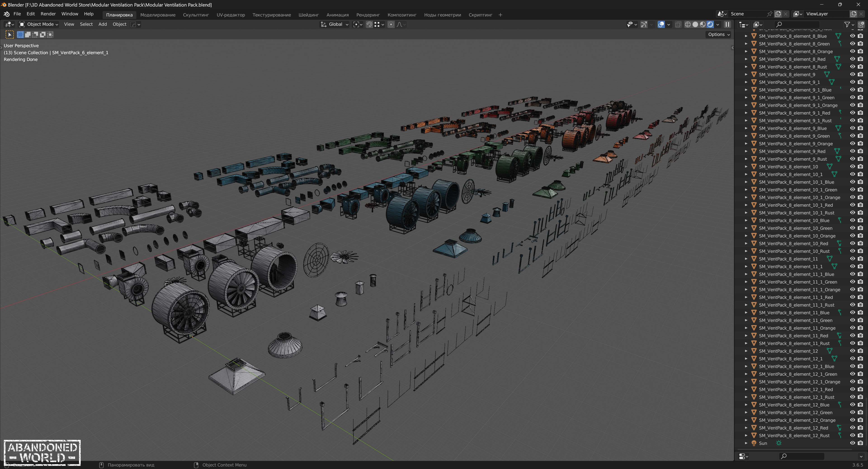Click mesh data icon of SM_VentPack_8_element_11
This screenshot has height=469, width=868.
point(830,259)
